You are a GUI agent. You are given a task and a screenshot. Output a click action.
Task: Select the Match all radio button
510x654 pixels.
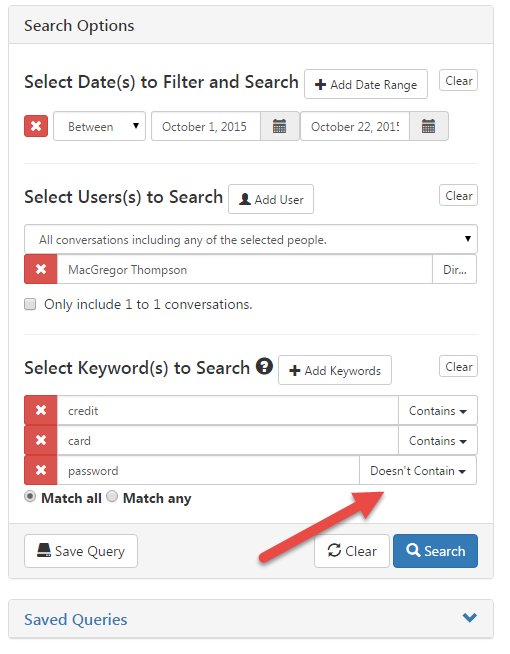[30, 496]
